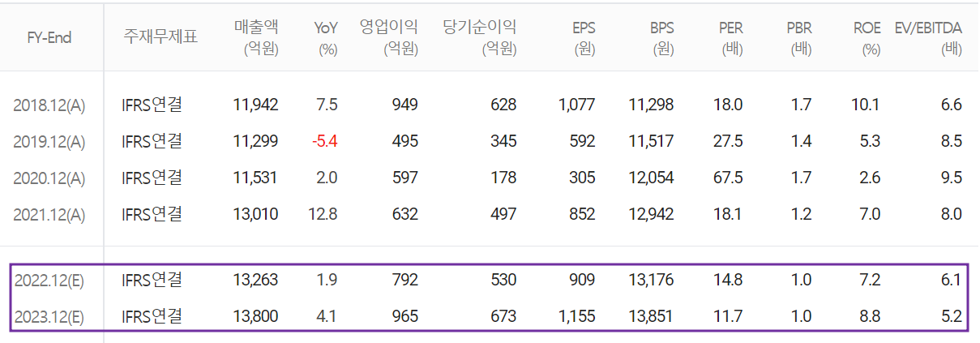Image resolution: width=980 pixels, height=343 pixels.
Task: Select PER value 67.5 for 2020.12
Action: (730, 178)
